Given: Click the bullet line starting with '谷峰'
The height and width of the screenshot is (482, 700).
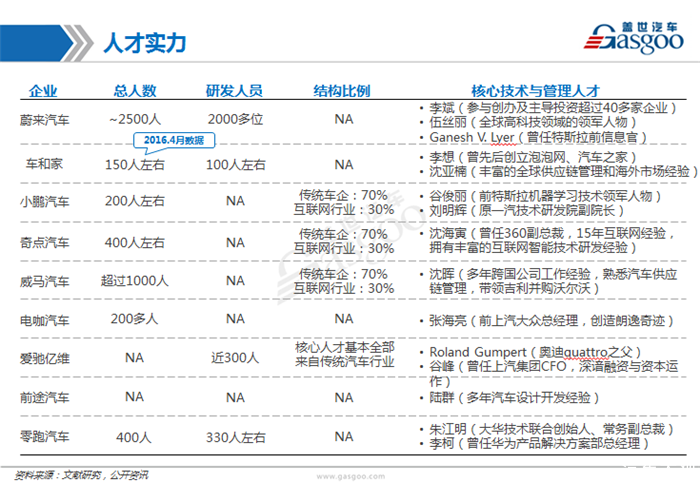Looking at the screenshot, I should click(549, 374).
